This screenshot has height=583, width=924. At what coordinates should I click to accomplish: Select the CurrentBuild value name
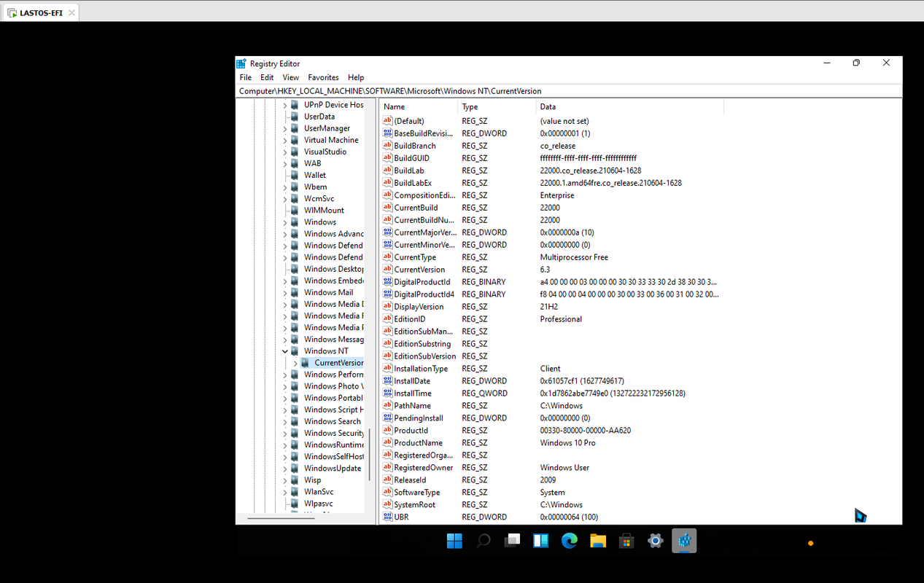pos(416,208)
